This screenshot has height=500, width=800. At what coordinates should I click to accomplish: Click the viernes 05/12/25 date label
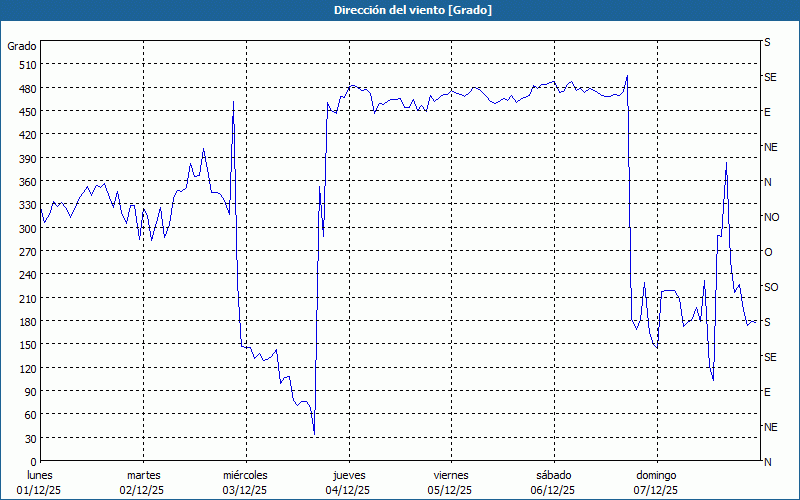point(450,483)
